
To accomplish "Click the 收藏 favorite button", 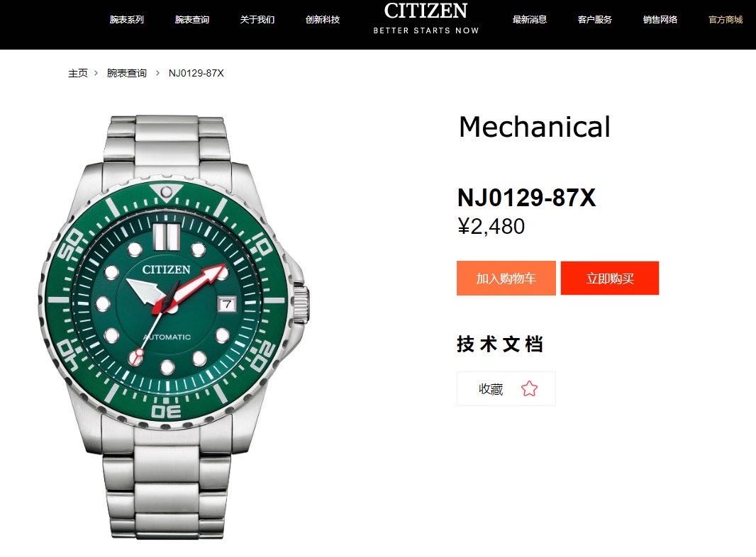I will (506, 388).
